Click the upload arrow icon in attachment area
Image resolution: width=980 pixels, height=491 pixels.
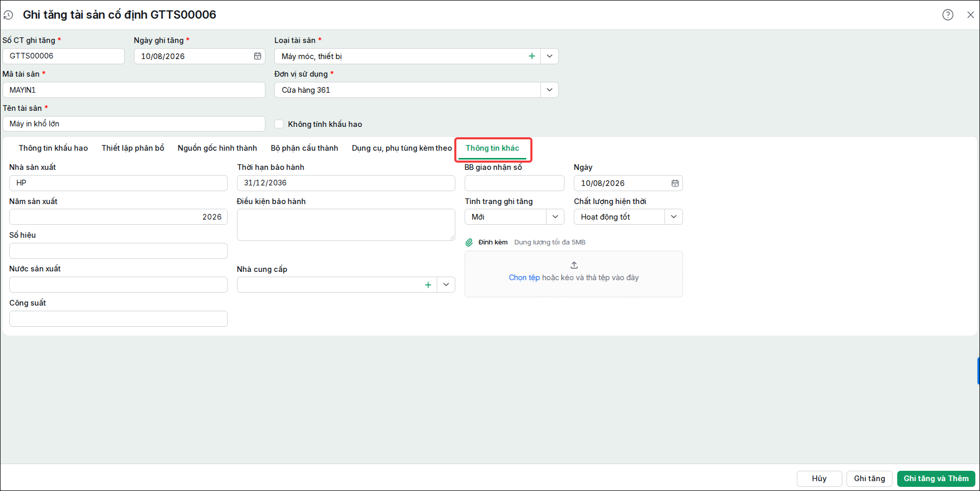pyautogui.click(x=574, y=265)
